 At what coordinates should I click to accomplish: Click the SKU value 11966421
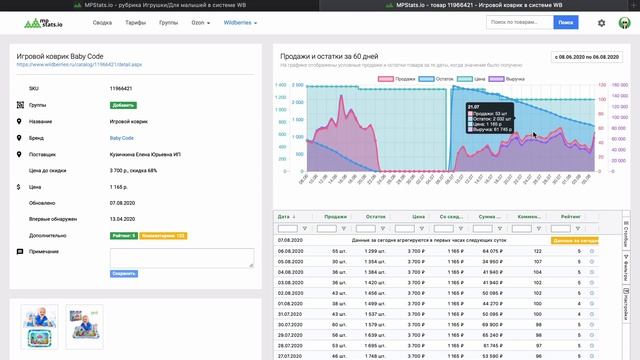pos(121,89)
